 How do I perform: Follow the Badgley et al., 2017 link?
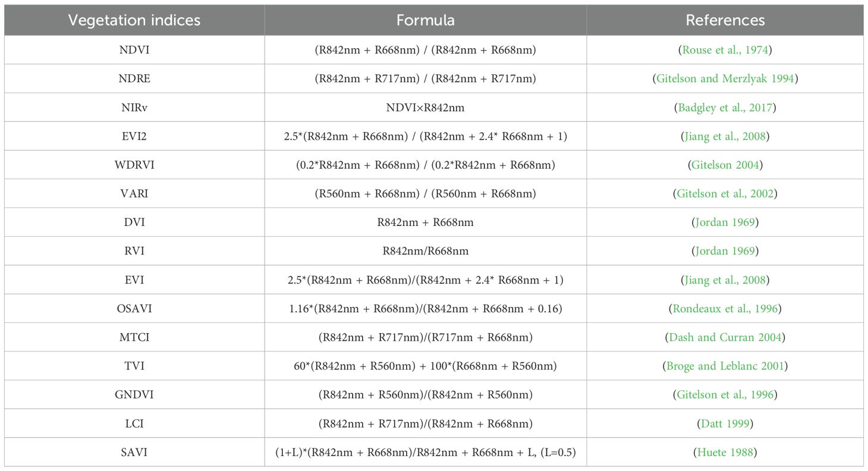pyautogui.click(x=725, y=108)
